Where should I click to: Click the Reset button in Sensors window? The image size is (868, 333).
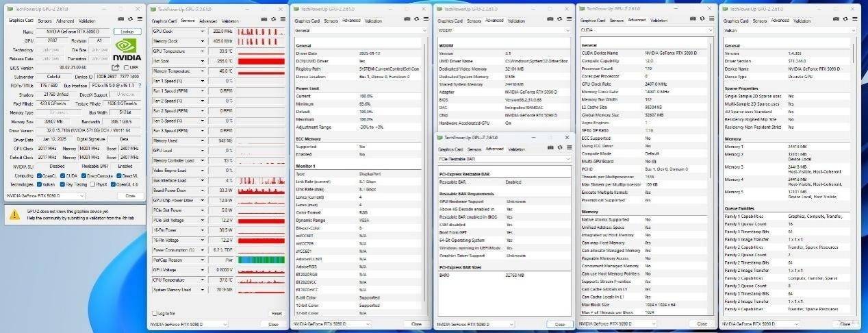[x=276, y=313]
